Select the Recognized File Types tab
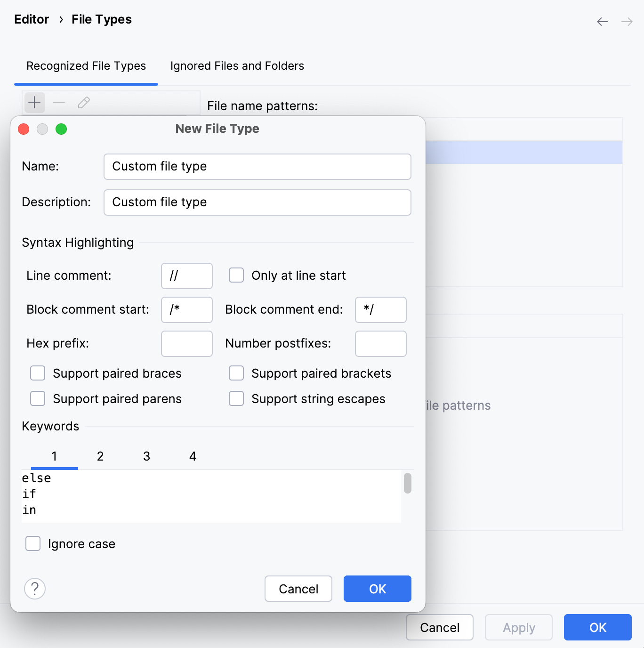The image size is (644, 648). [86, 66]
